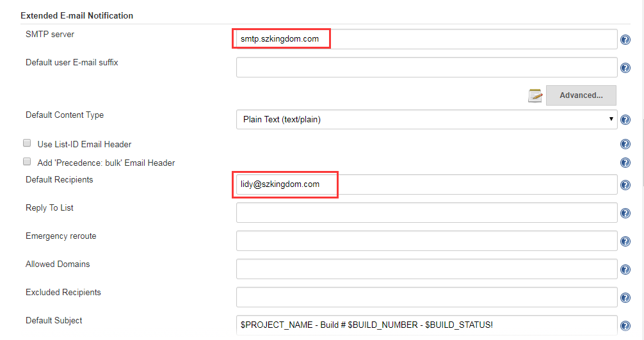
Task: Open help for Excluded Recipients field
Action: click(x=625, y=298)
